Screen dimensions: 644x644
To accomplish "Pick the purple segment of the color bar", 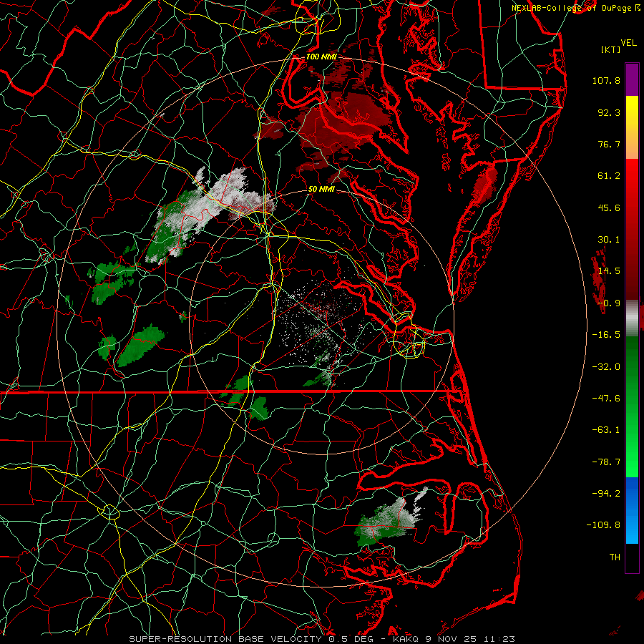I will tap(632, 79).
